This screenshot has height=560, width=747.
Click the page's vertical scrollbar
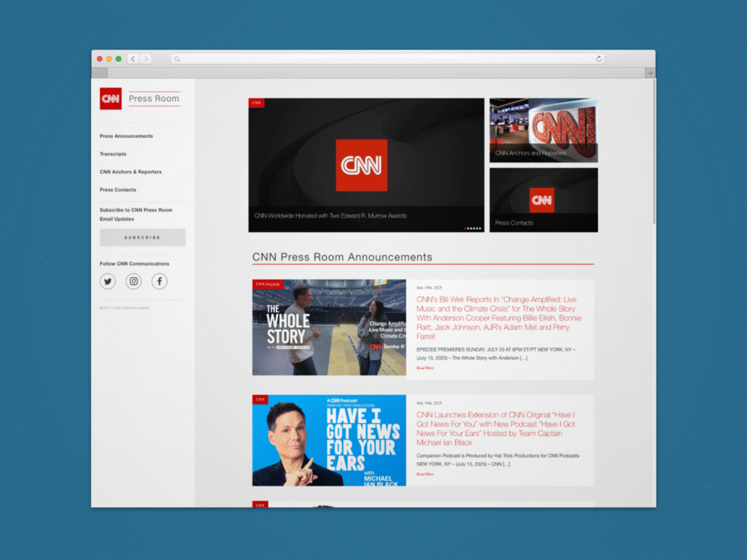point(654,152)
